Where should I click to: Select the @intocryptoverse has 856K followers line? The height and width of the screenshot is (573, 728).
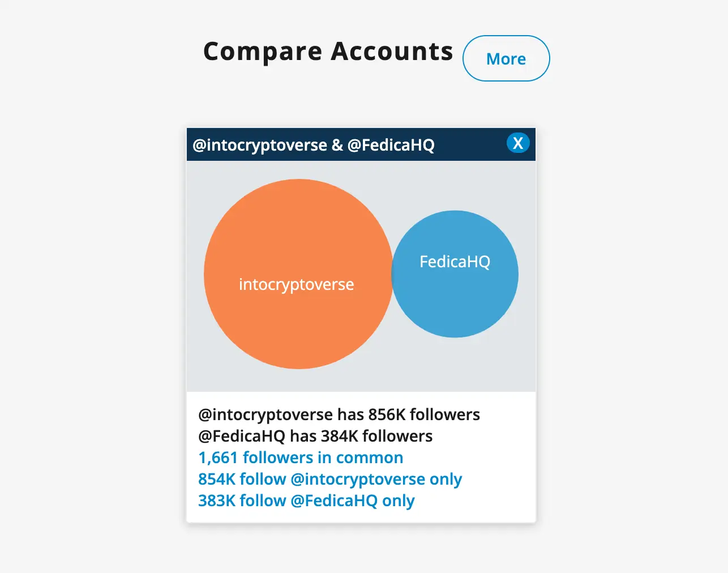(x=339, y=414)
